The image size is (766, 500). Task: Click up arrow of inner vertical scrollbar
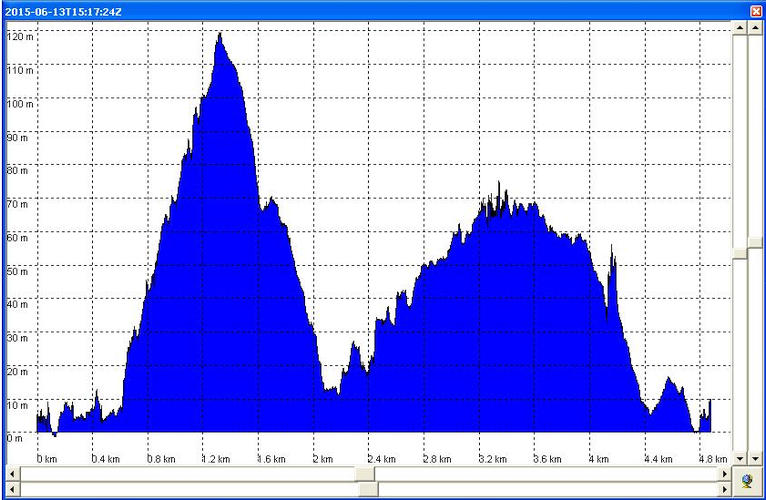pos(740,28)
